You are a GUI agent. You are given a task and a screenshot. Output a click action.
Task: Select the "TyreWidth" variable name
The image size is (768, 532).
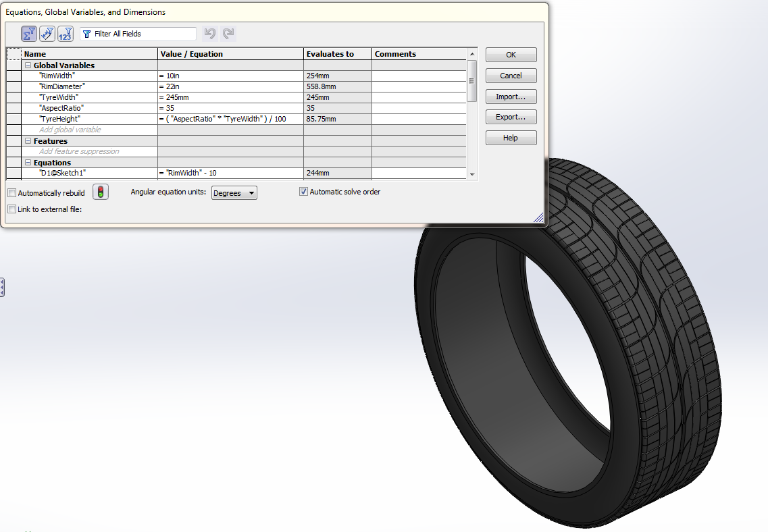(x=59, y=97)
